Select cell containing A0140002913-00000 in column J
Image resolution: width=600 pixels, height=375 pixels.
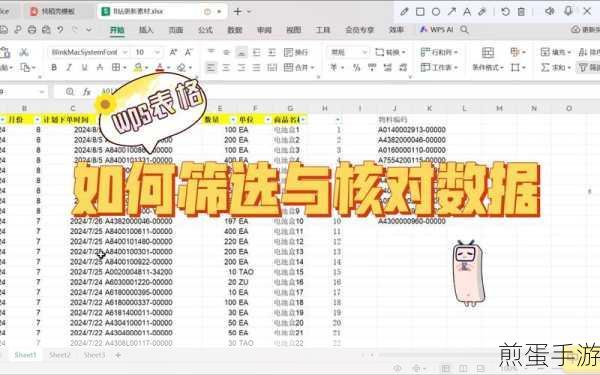(412, 130)
